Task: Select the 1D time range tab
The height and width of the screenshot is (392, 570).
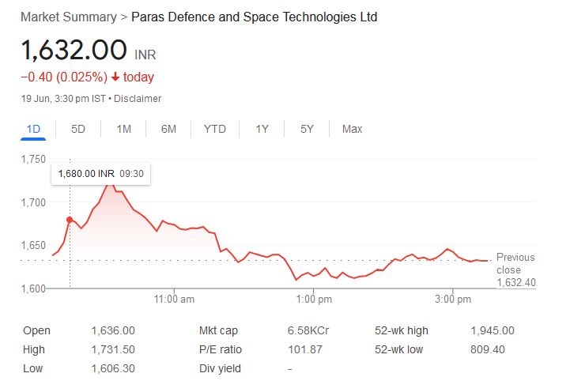Action: point(33,129)
